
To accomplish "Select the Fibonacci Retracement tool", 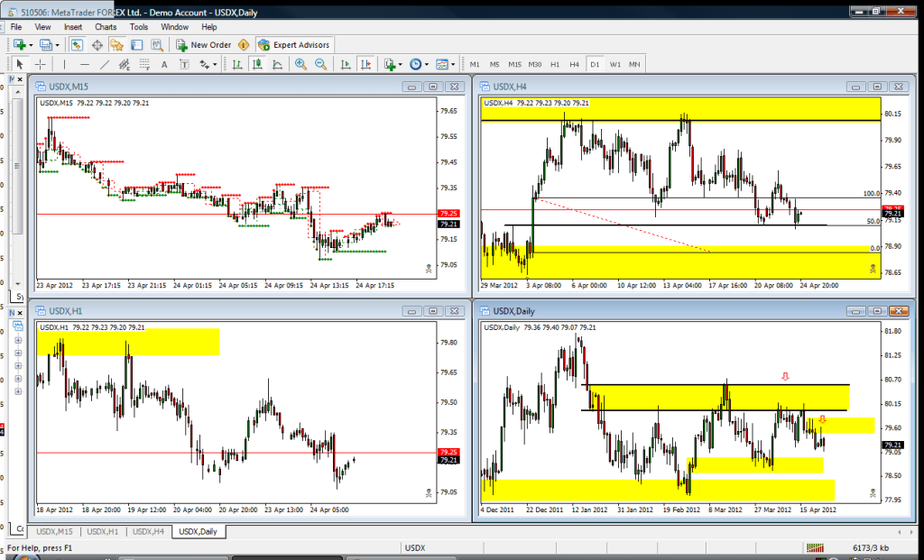I will click(143, 64).
